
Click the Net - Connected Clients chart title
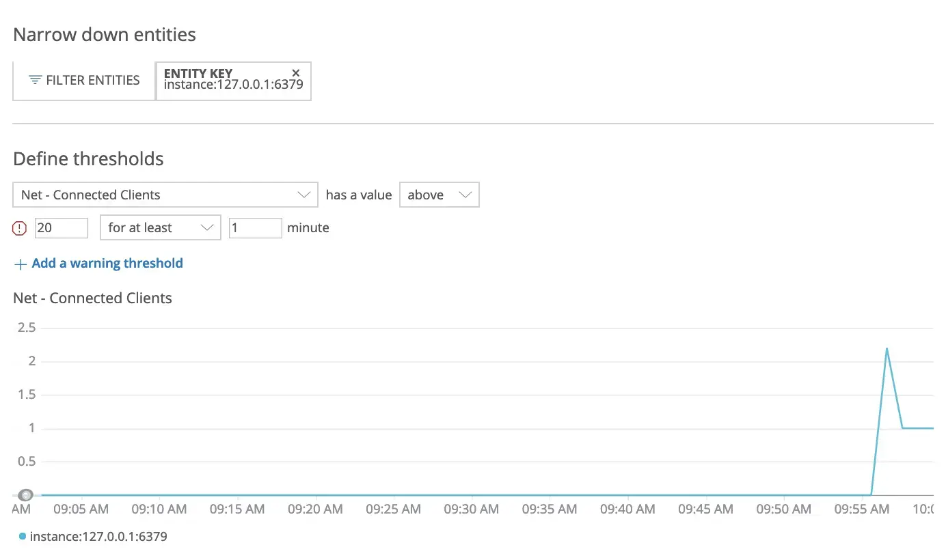point(92,298)
